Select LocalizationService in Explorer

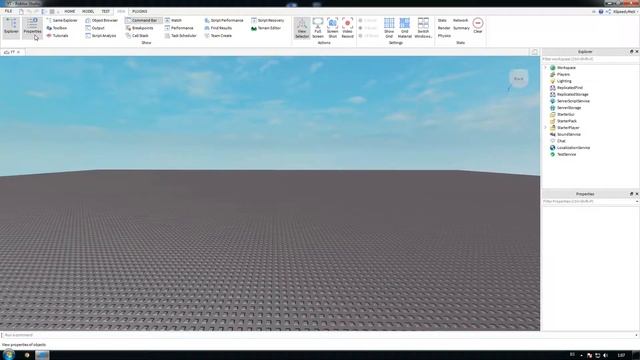point(573,148)
